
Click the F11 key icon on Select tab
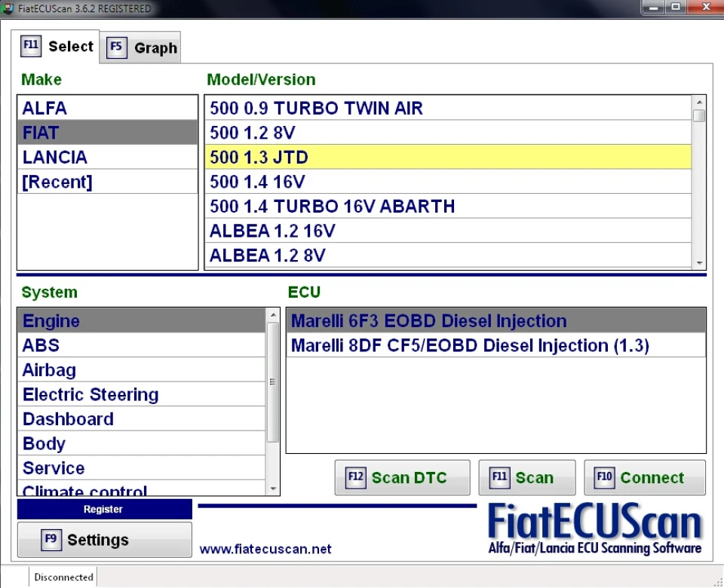(31, 46)
